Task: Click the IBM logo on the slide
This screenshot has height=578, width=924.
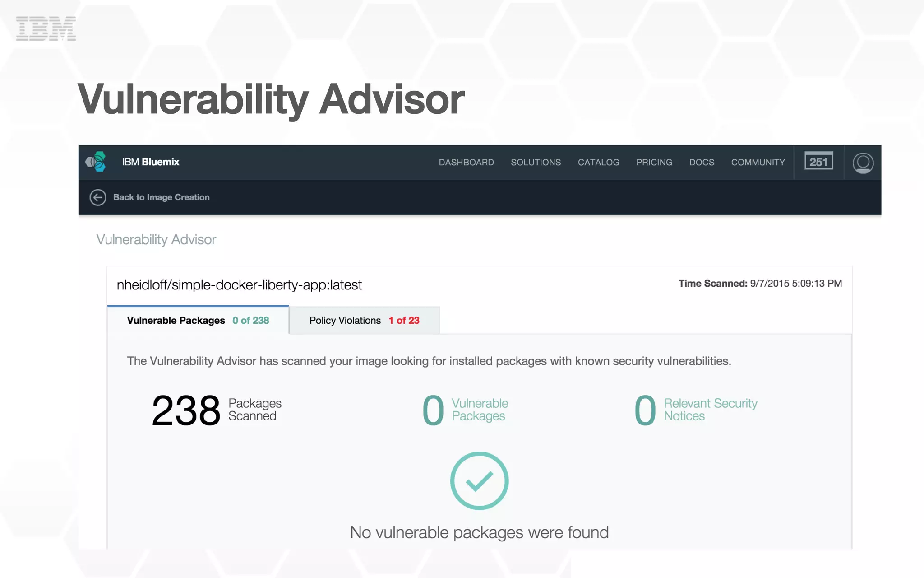Action: (x=46, y=28)
